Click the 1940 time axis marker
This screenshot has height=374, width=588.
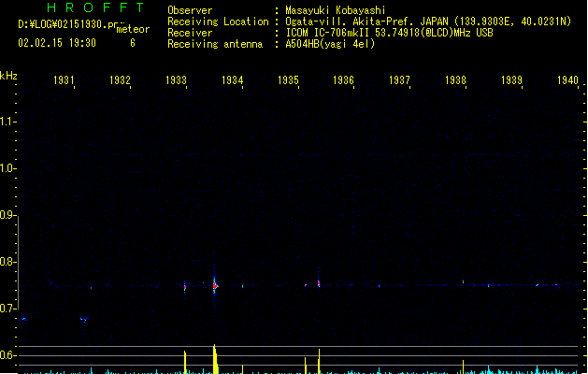[567, 79]
